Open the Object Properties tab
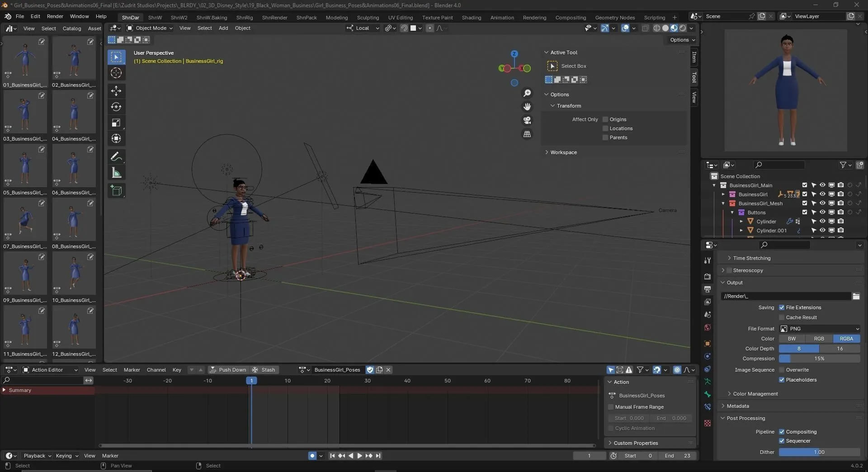 [708, 344]
